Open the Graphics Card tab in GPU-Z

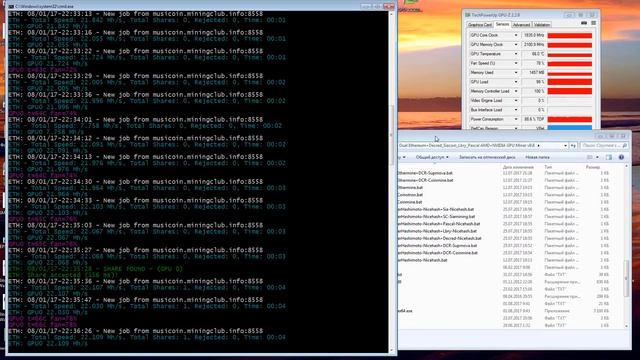[x=479, y=25]
